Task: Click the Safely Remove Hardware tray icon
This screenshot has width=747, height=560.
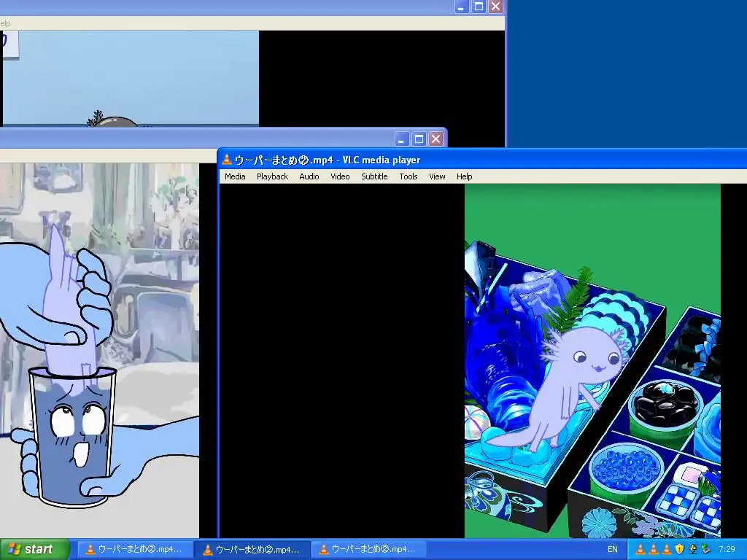Action: point(706,549)
